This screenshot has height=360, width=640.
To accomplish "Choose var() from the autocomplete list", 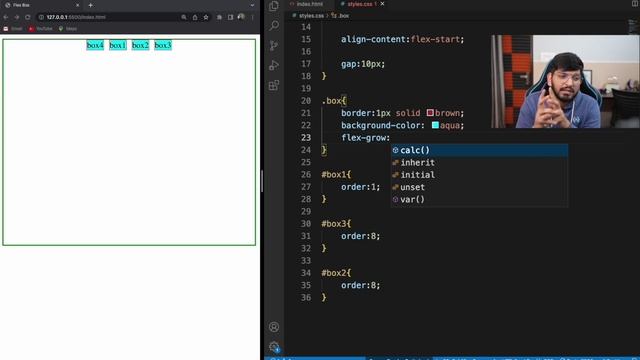I will pyautogui.click(x=479, y=199).
